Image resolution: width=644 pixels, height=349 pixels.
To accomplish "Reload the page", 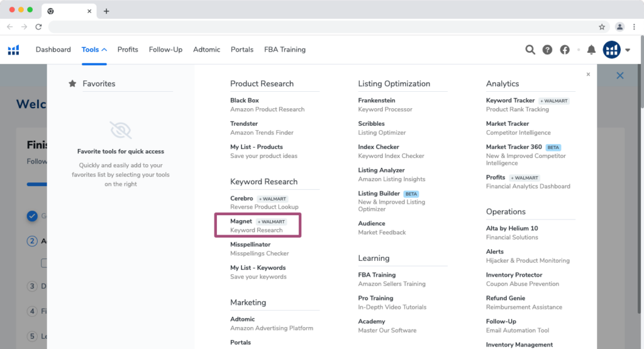I will (x=38, y=27).
